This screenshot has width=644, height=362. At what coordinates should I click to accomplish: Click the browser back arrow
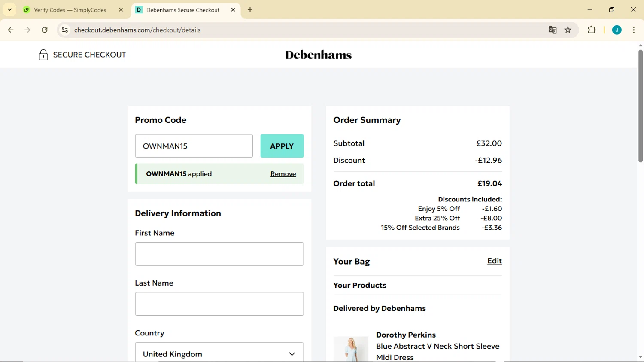tap(11, 30)
